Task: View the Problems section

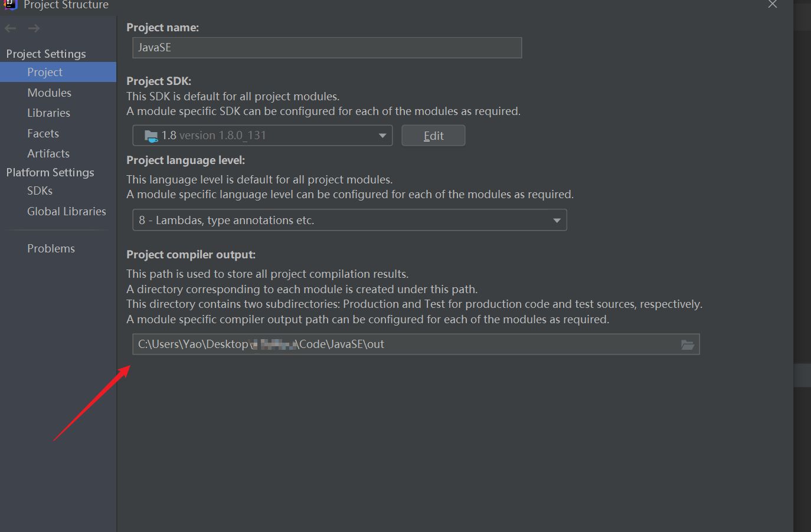Action: (51, 248)
